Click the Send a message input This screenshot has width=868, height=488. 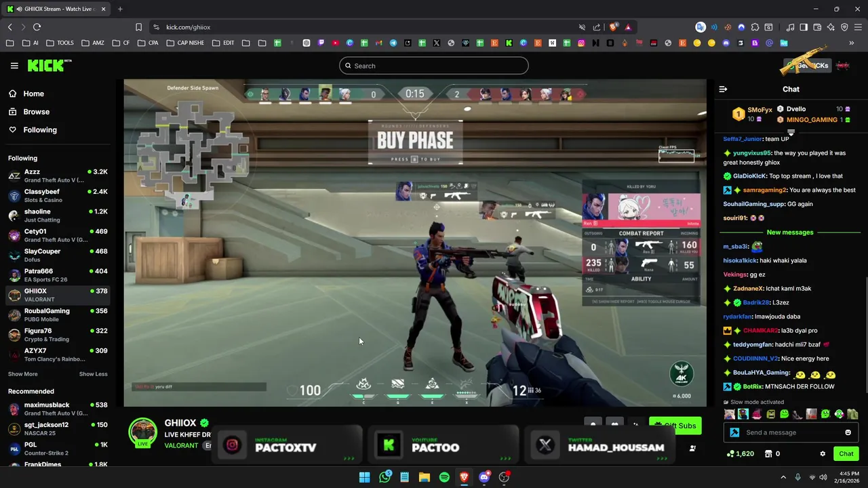[x=790, y=432]
